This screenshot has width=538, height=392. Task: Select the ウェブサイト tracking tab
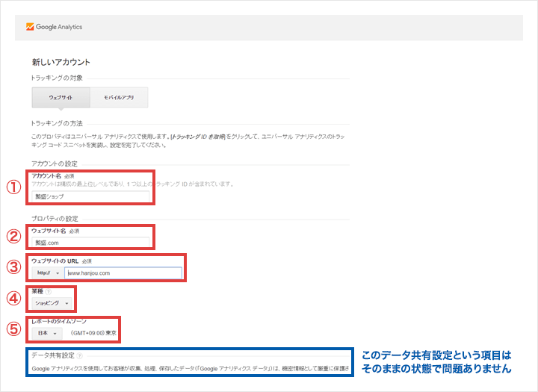point(61,97)
